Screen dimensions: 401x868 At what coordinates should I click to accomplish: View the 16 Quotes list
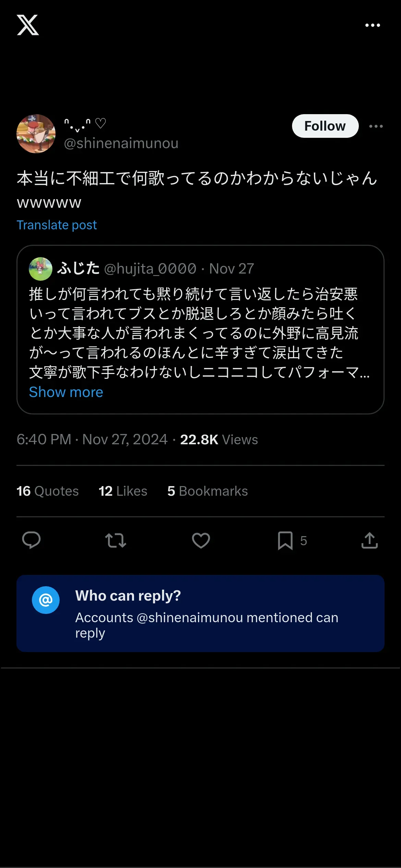[x=48, y=491]
